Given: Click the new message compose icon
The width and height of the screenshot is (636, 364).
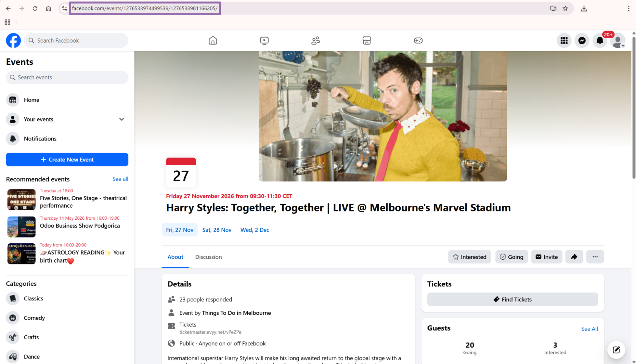Looking at the screenshot, I should tap(616, 350).
